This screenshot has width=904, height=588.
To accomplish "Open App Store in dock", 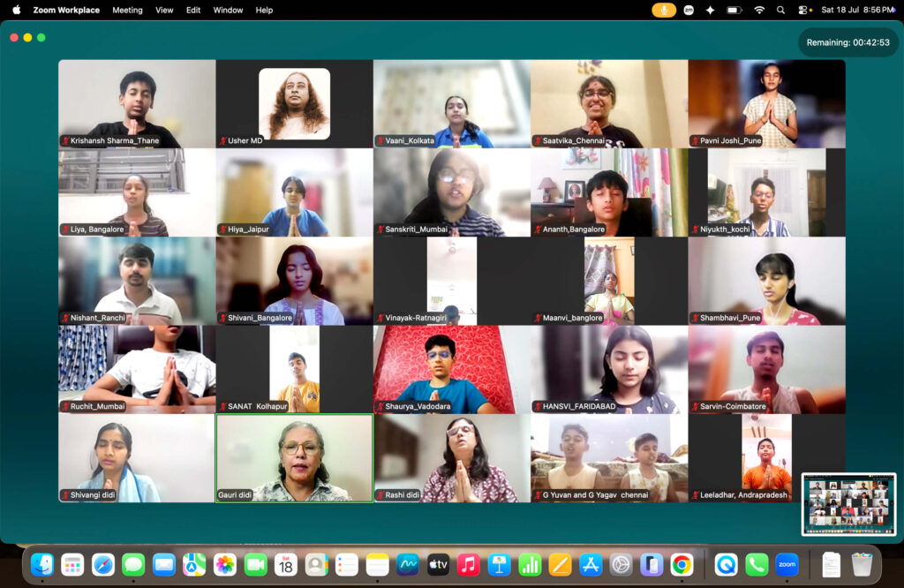I will pyautogui.click(x=591, y=565).
